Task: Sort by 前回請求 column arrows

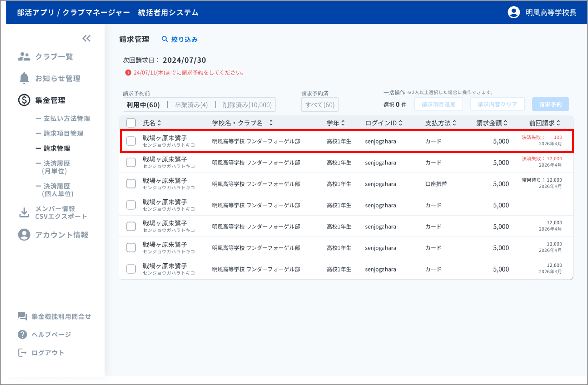Action: point(558,123)
